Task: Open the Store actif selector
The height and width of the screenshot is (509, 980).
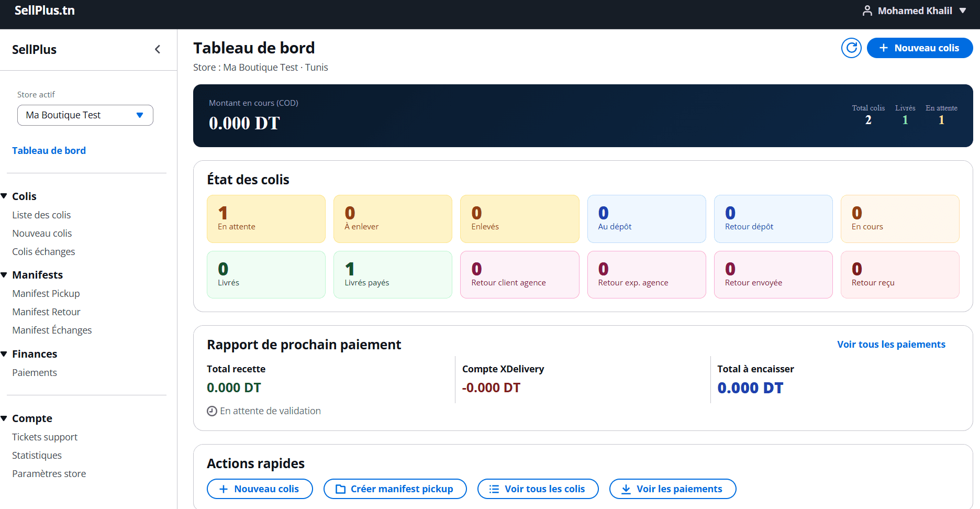Action: (85, 115)
